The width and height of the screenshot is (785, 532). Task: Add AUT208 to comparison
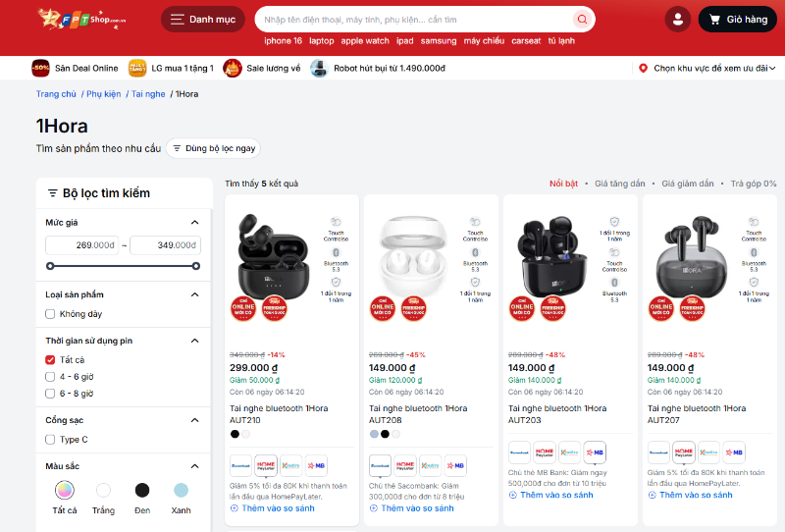coord(412,508)
